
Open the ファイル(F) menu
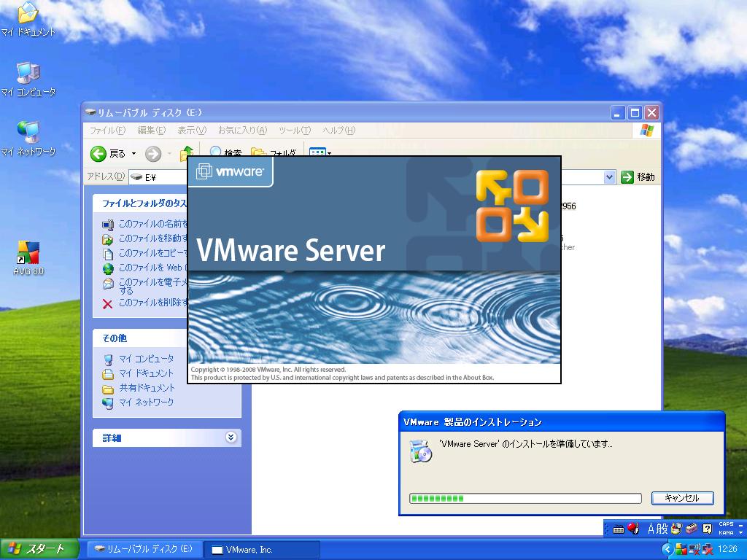107,131
